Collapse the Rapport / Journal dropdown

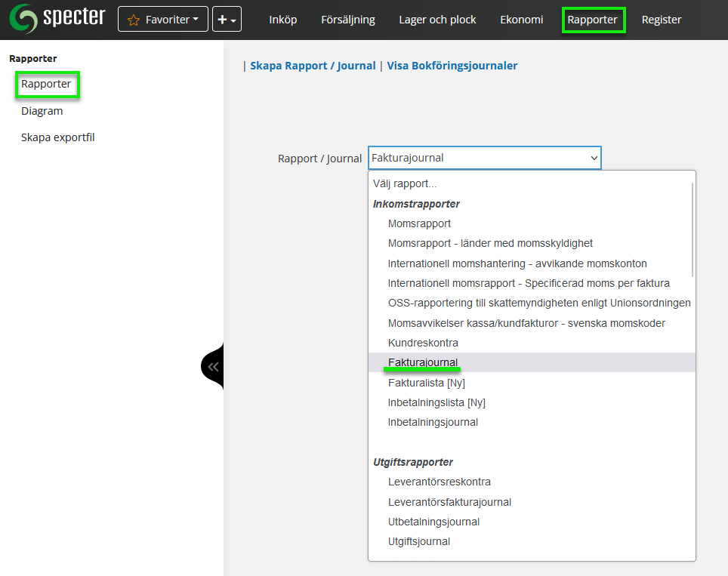point(484,158)
